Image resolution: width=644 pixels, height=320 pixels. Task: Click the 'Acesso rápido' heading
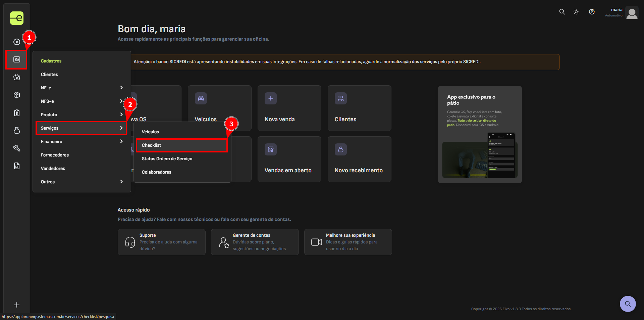pos(133,210)
